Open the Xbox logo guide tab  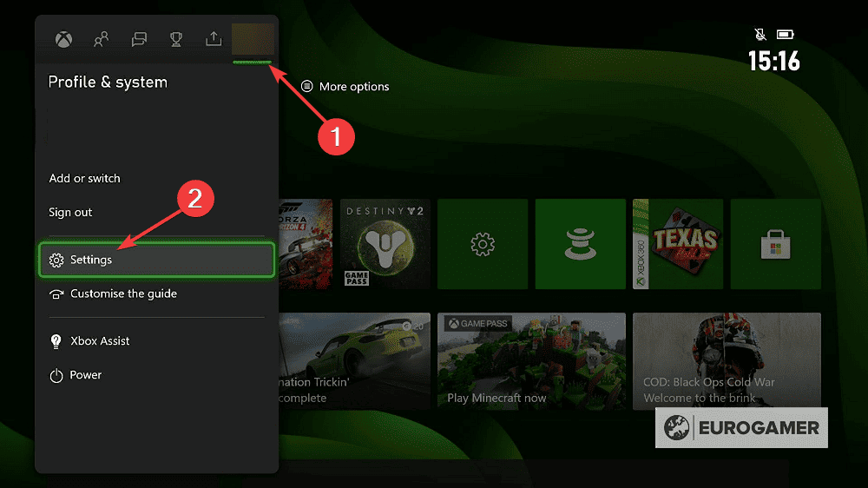tap(64, 39)
